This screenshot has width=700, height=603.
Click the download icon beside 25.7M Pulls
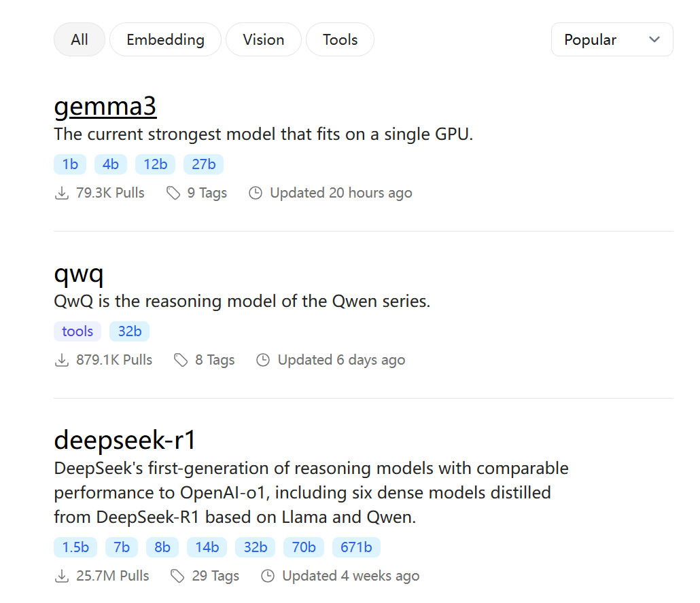(62, 576)
